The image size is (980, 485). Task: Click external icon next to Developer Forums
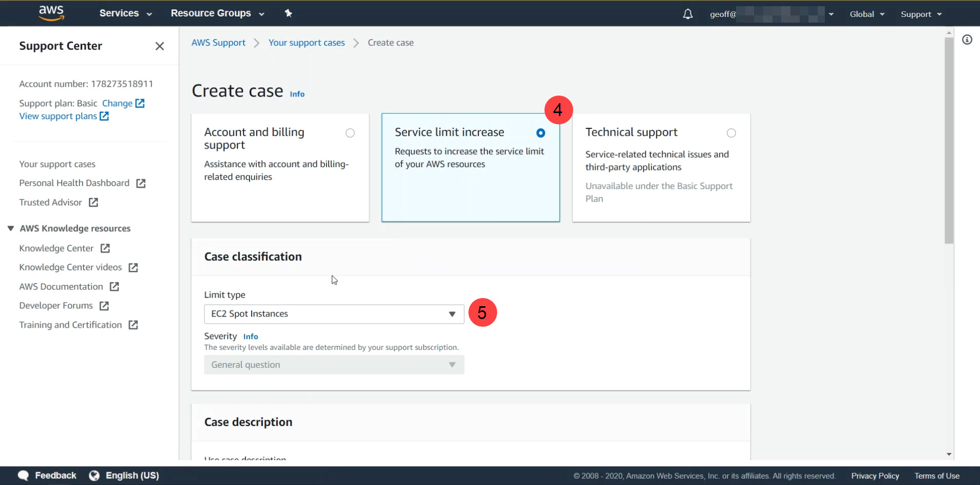[104, 306]
